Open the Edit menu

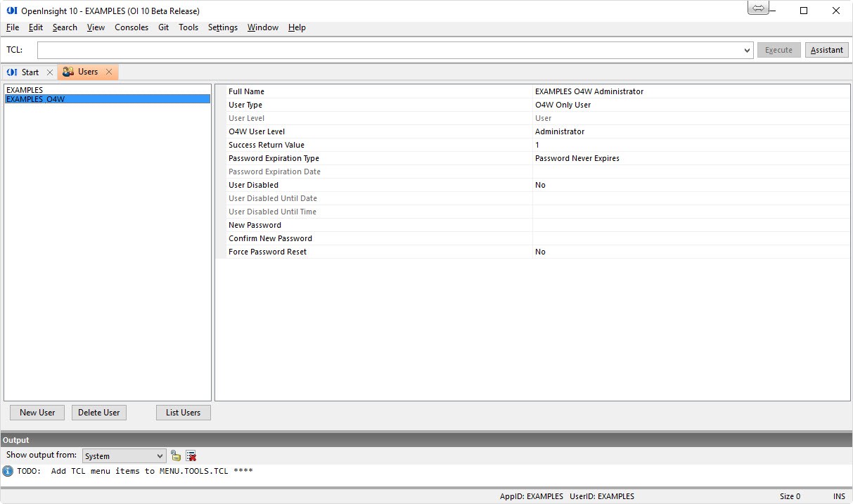click(36, 27)
